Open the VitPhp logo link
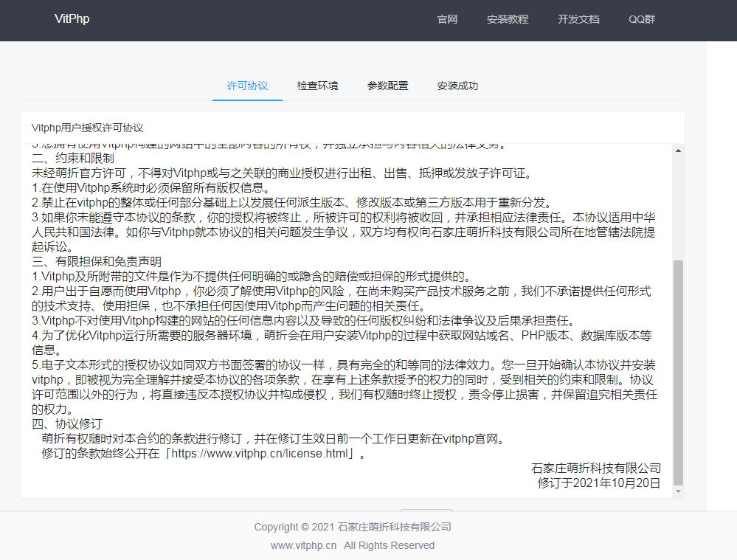Image resolution: width=737 pixels, height=560 pixels. tap(72, 18)
